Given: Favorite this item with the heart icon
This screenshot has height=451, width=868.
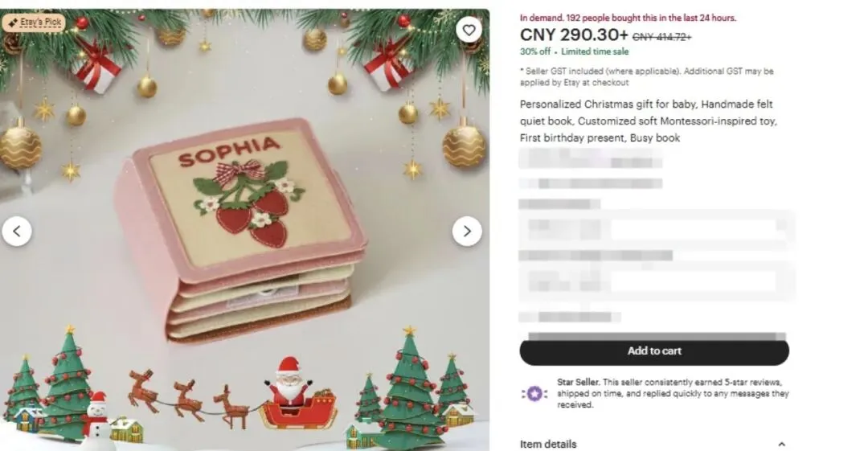Looking at the screenshot, I should 469,30.
